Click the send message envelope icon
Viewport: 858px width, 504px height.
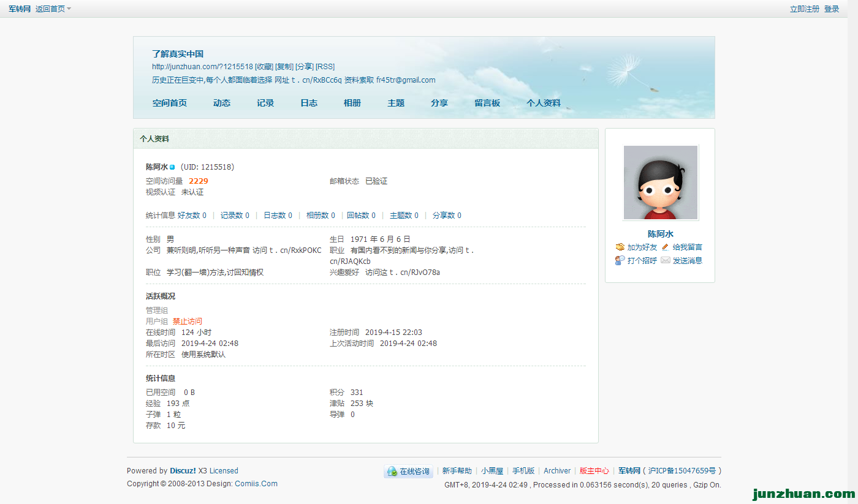click(x=666, y=261)
